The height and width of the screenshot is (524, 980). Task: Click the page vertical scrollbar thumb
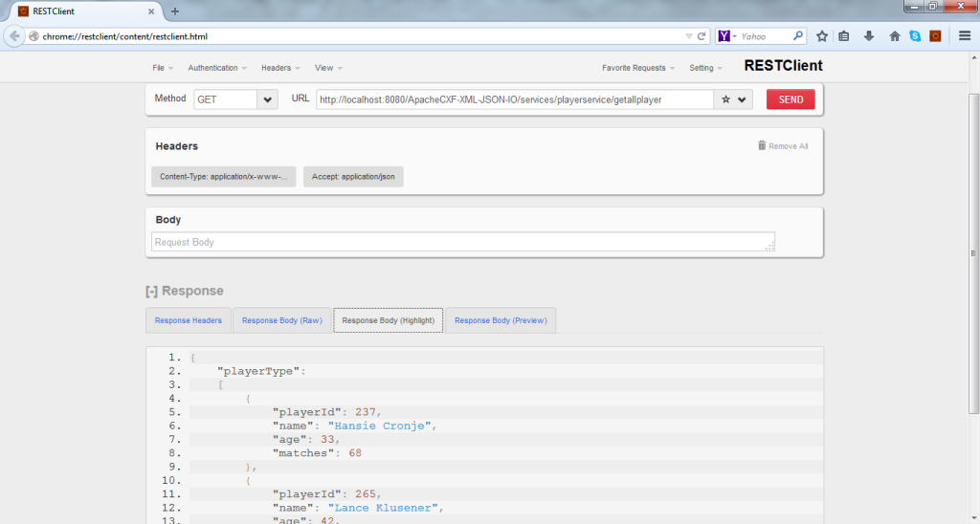pyautogui.click(x=973, y=253)
